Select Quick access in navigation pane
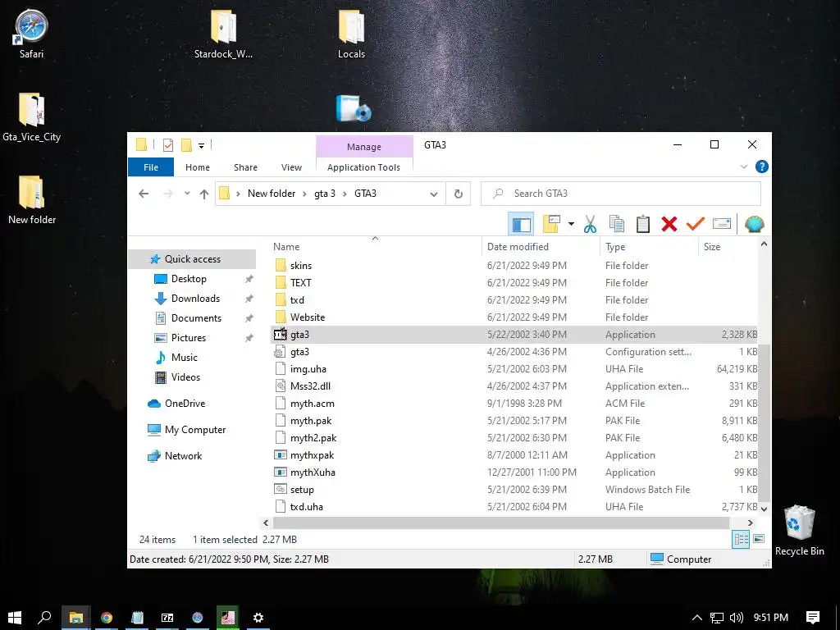Image resolution: width=840 pixels, height=630 pixels. click(x=192, y=258)
